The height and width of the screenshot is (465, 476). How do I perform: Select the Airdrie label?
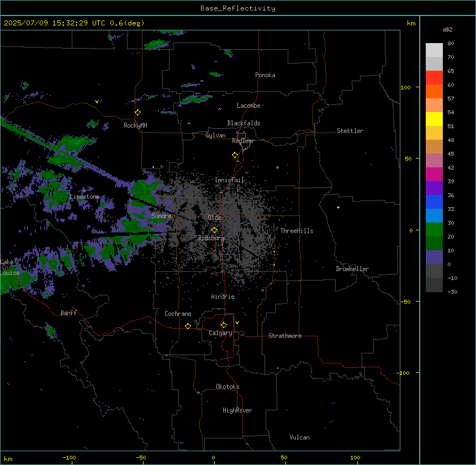(223, 297)
